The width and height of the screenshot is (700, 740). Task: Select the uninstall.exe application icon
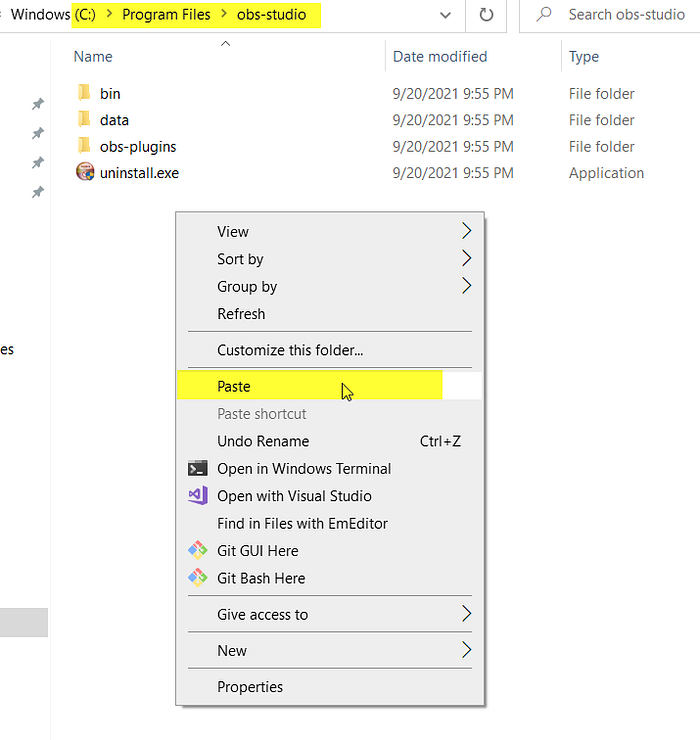pos(85,172)
